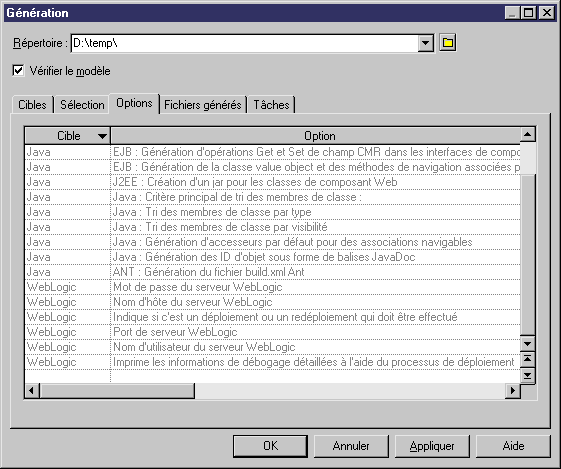Click the Répertoire path input field
Viewport: 561px width, 469px height.
pyautogui.click(x=244, y=43)
